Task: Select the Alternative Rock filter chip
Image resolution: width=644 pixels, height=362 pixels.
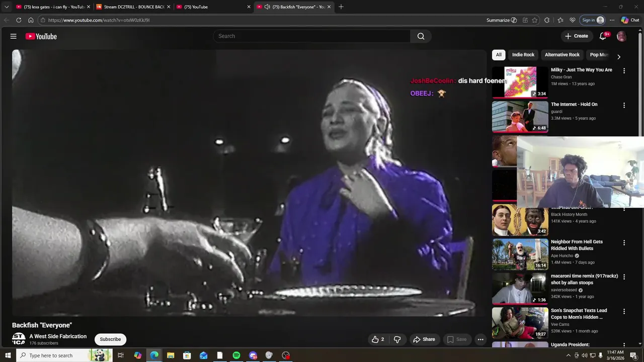Action: (x=562, y=55)
